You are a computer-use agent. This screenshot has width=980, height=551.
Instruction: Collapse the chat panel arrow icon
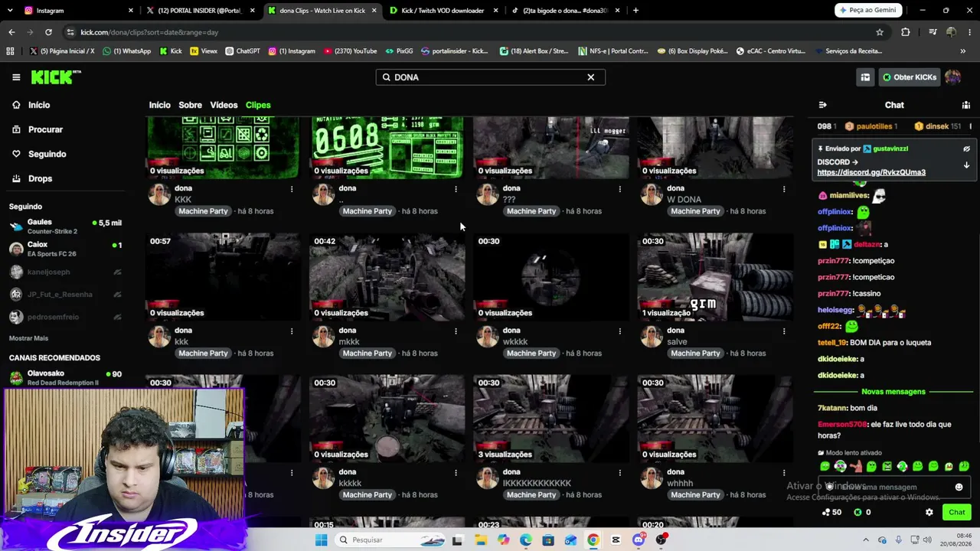click(x=822, y=105)
